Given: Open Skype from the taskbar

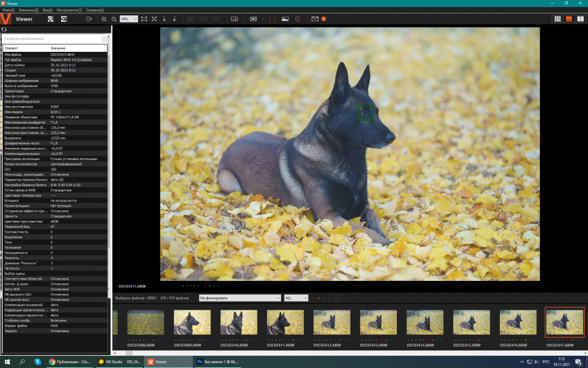Looking at the screenshot, I should [x=38, y=362].
